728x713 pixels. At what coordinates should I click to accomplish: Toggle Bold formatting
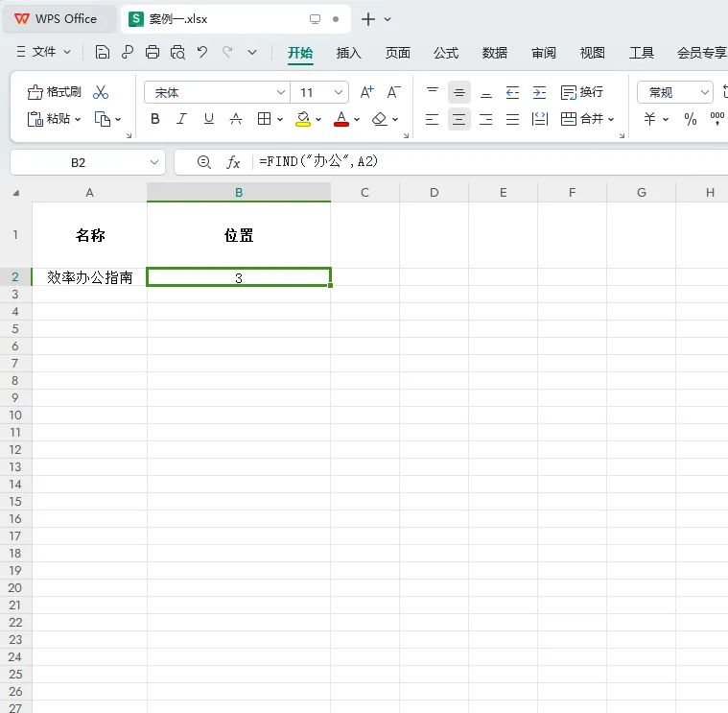(155, 119)
